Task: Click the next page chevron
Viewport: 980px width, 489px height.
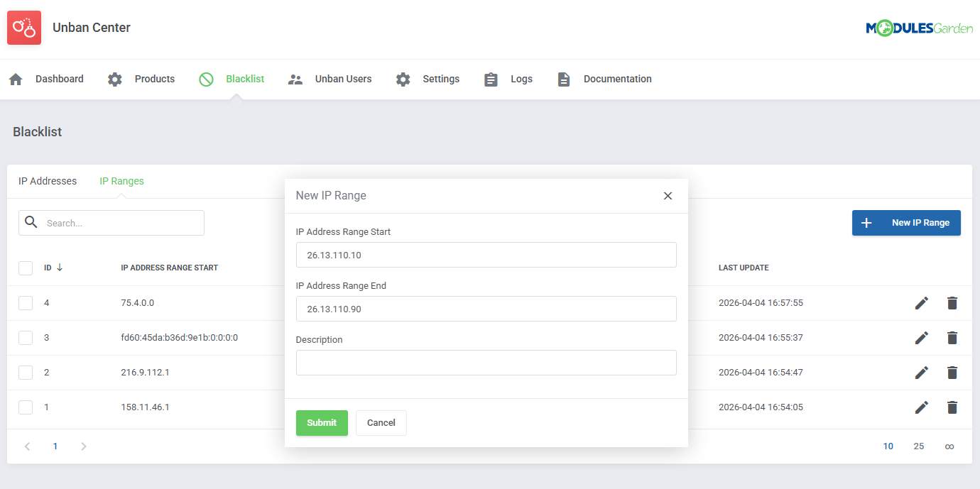Action: tap(83, 446)
